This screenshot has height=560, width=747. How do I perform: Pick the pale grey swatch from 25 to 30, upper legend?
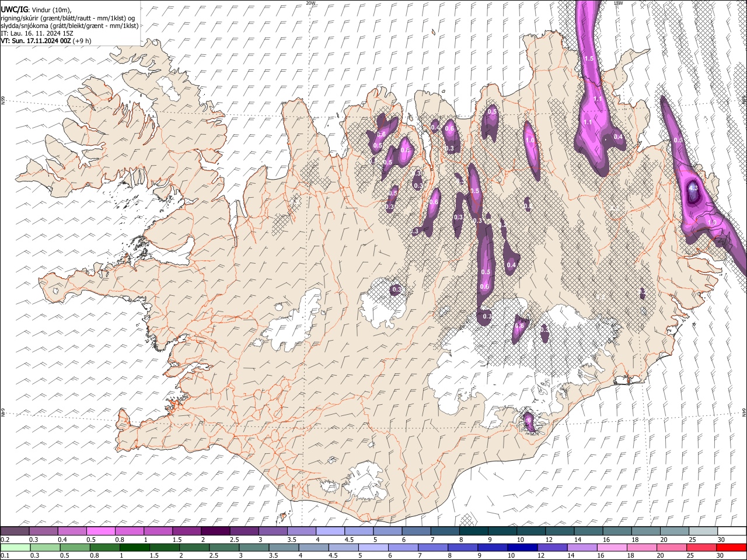pyautogui.click(x=703, y=531)
